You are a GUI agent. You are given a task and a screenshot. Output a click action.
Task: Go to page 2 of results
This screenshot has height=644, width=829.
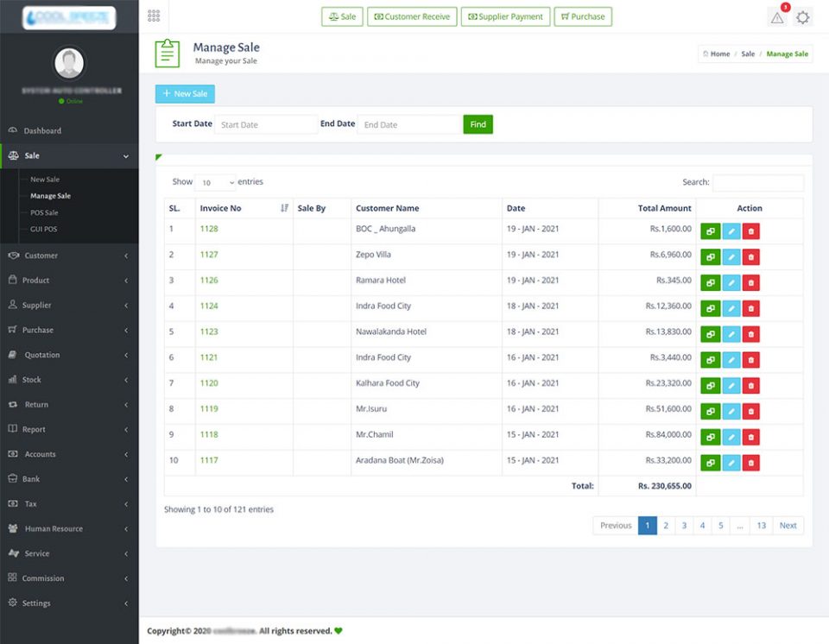[x=666, y=525]
